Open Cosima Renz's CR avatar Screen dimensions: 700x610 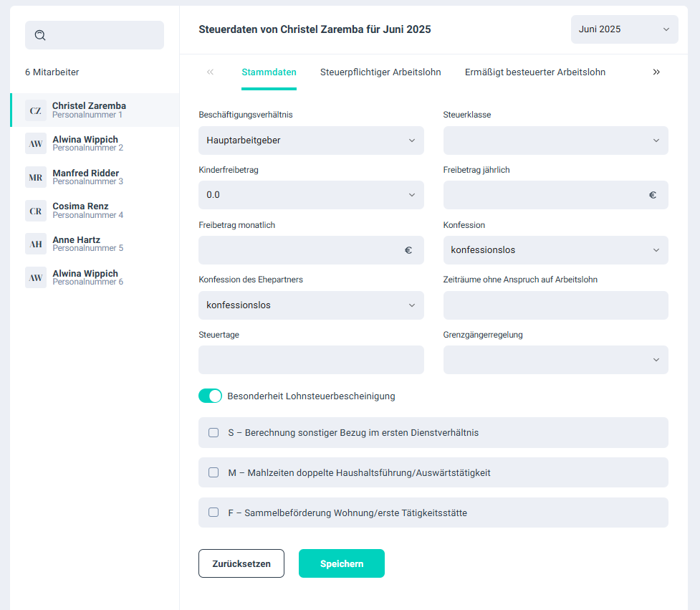tap(36, 211)
